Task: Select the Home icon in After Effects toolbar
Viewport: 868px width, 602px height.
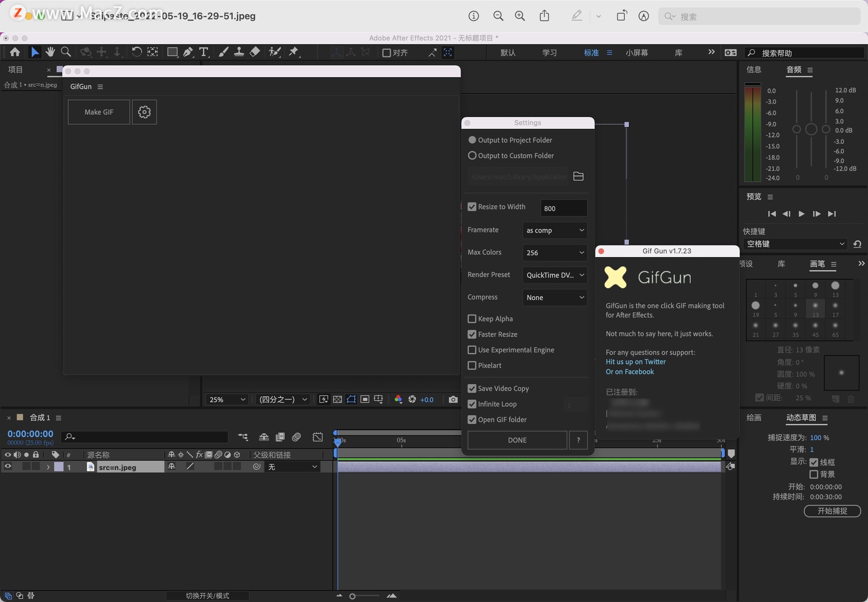Action: tap(15, 52)
